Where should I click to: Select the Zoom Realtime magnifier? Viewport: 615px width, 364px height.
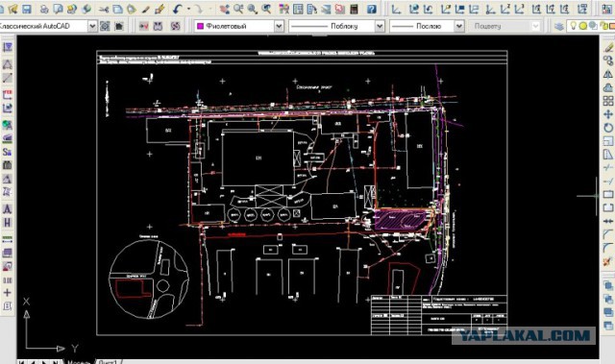coord(238,9)
